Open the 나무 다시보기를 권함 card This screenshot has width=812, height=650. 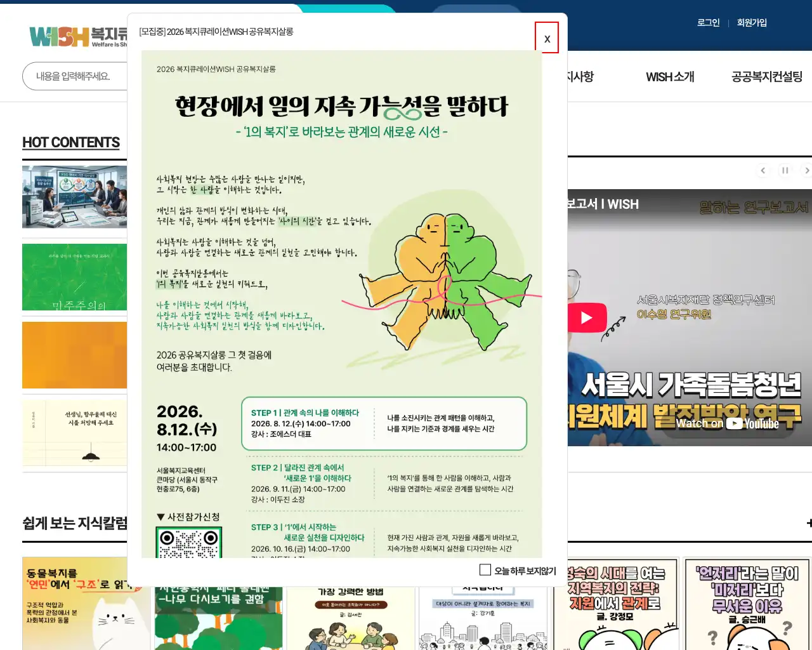tap(218, 618)
